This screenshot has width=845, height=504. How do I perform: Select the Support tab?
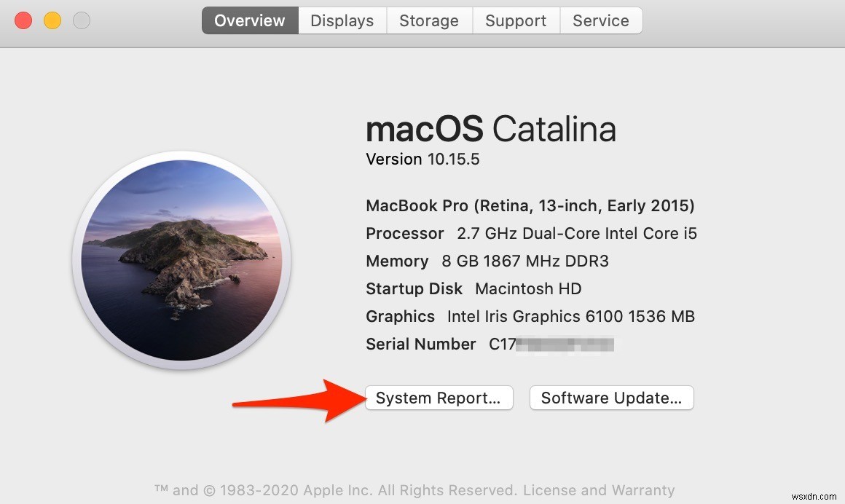pos(515,20)
